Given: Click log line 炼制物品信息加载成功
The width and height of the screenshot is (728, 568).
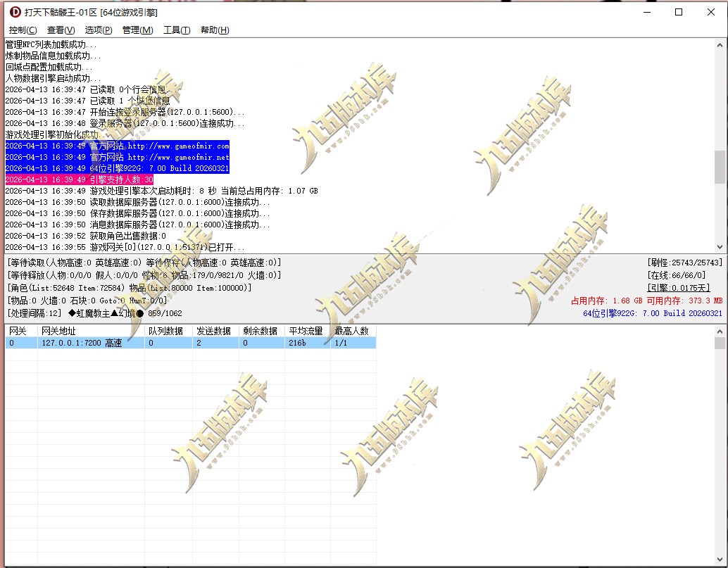Looking at the screenshot, I should (53, 56).
